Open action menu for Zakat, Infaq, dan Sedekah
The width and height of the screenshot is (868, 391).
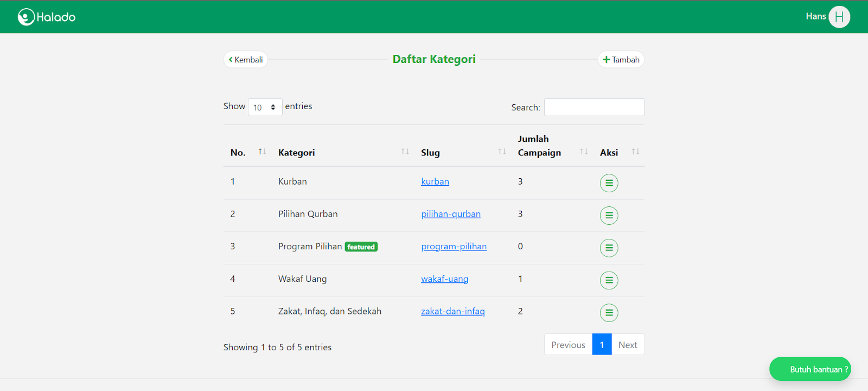609,313
